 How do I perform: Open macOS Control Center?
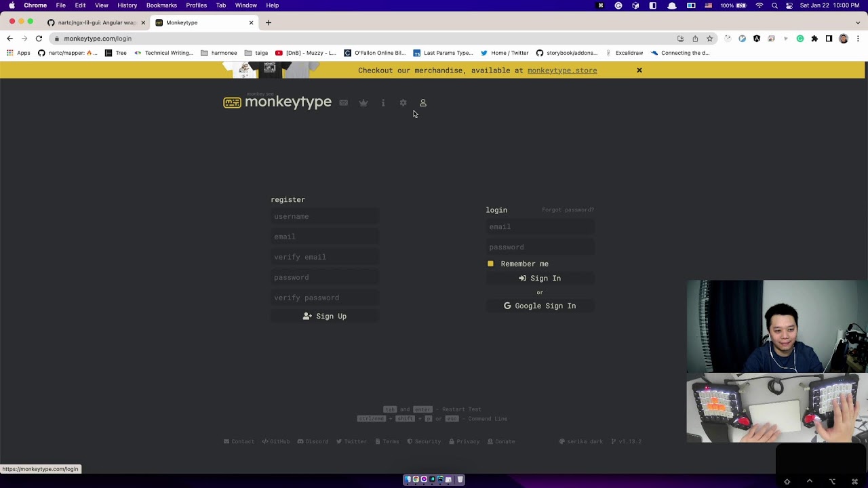point(789,5)
